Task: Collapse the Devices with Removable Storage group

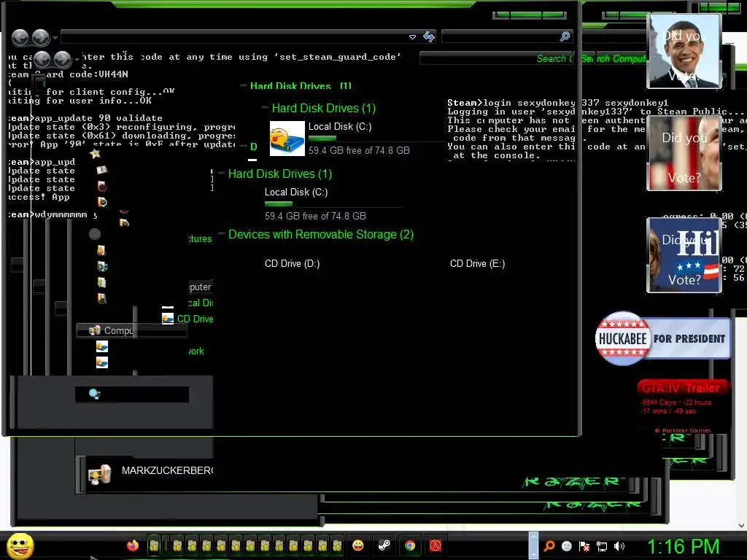Action: click(x=222, y=234)
